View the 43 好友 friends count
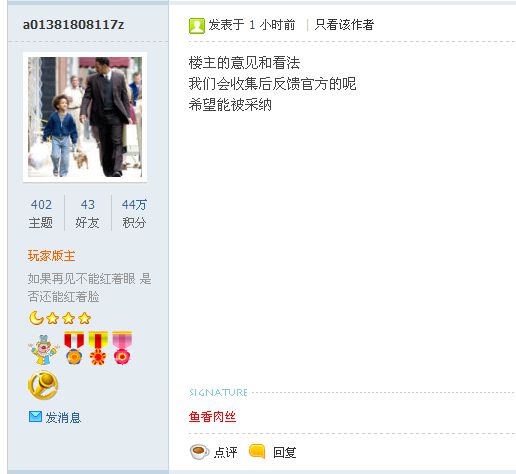 pos(87,213)
